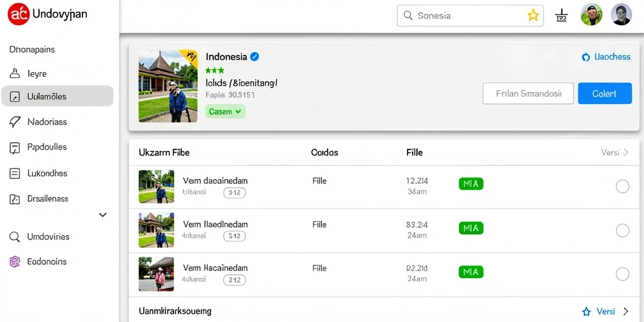Click the magnifier icon beside Umdoviries
The height and width of the screenshot is (322, 644).
(x=14, y=237)
